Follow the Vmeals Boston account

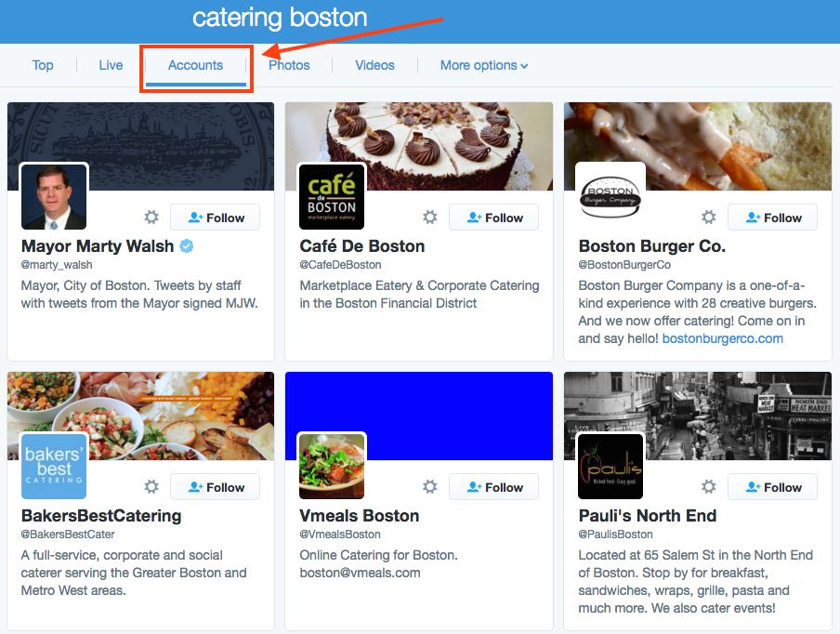point(493,486)
